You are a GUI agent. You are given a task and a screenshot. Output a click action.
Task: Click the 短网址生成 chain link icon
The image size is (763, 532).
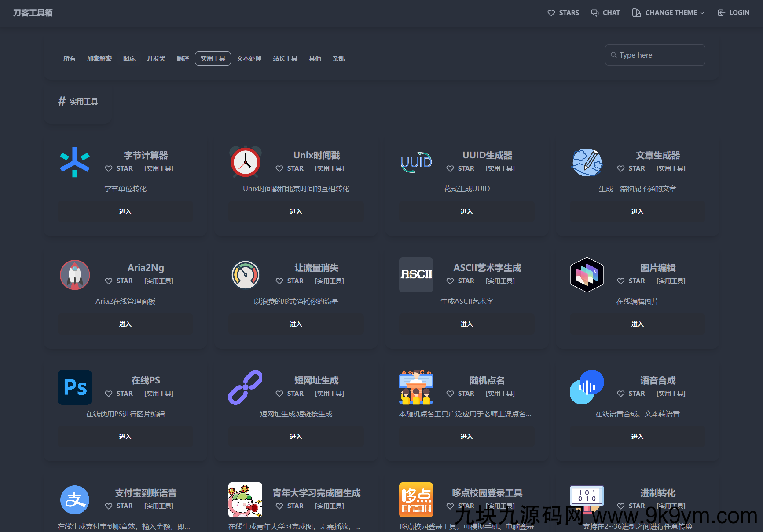[246, 387]
